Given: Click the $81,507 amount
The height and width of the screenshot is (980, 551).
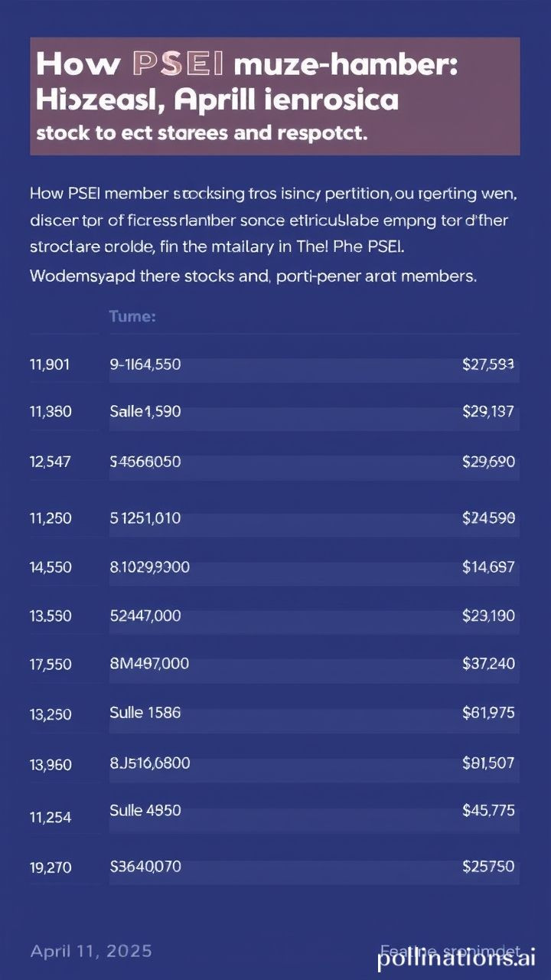Looking at the screenshot, I should click(488, 763).
